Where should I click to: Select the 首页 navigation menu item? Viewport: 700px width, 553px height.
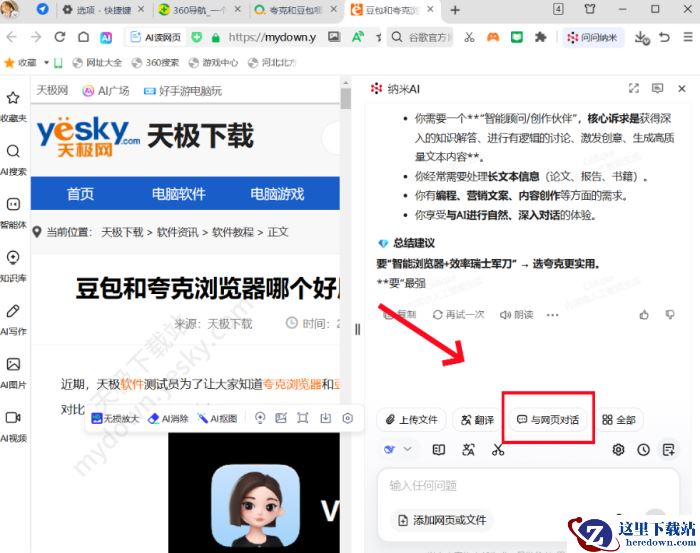point(80,194)
